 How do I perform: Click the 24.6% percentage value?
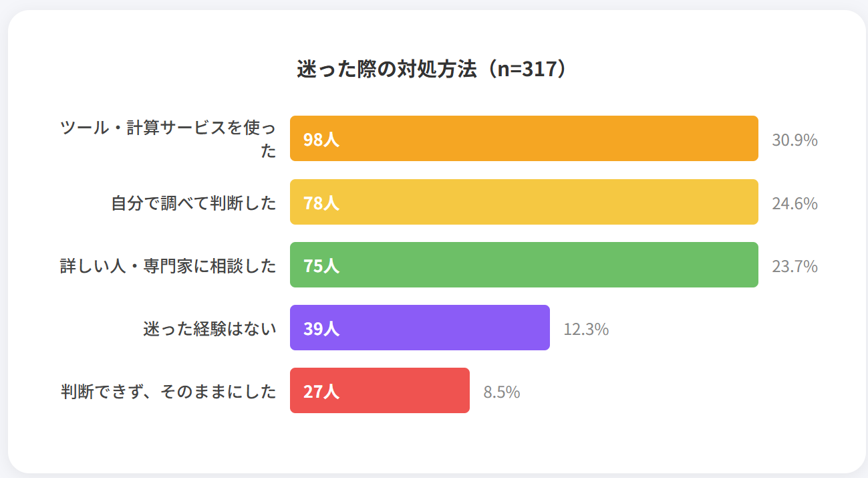point(794,203)
